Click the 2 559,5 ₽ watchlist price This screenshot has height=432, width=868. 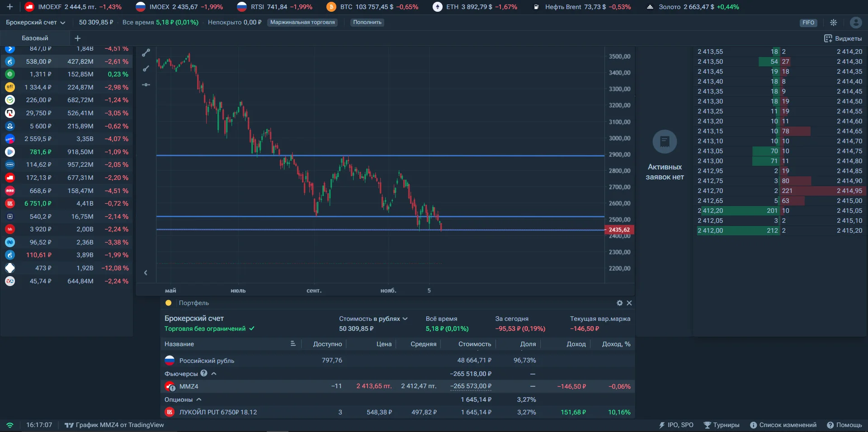[38, 139]
